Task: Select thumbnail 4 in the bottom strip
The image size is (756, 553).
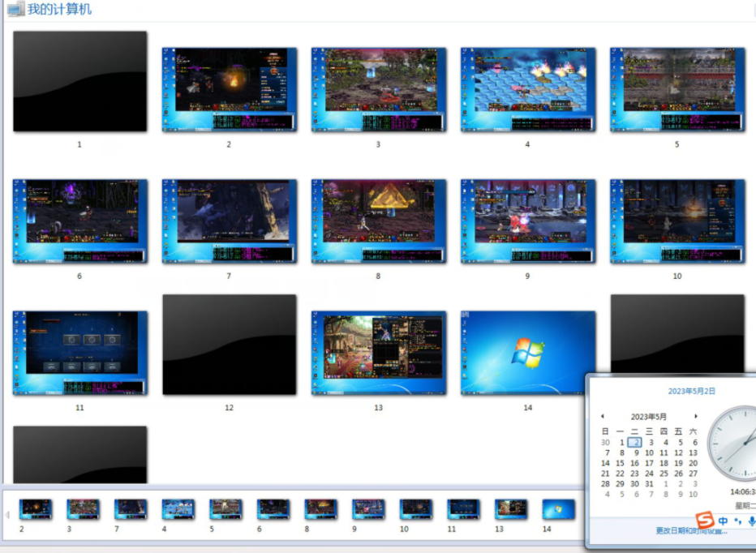Action: (178, 509)
